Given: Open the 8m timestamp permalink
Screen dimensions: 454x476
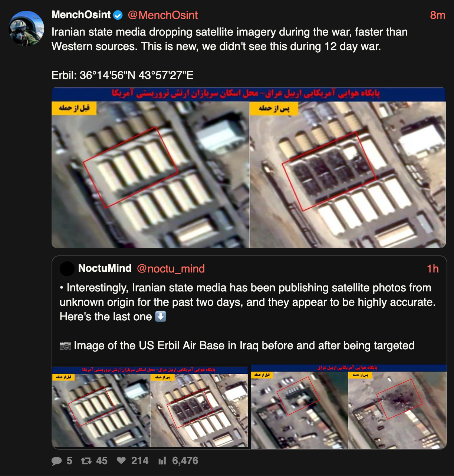Looking at the screenshot, I should click(438, 15).
